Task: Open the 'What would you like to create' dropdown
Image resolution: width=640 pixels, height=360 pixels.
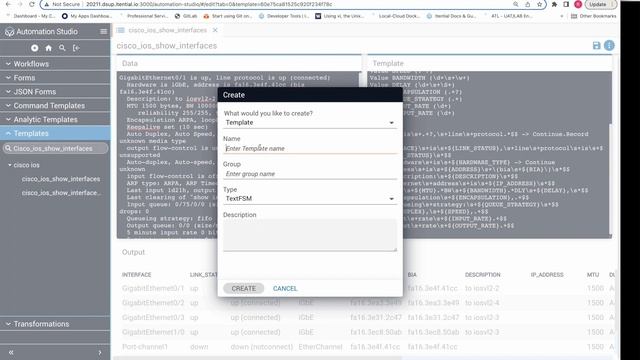Action: (310, 122)
